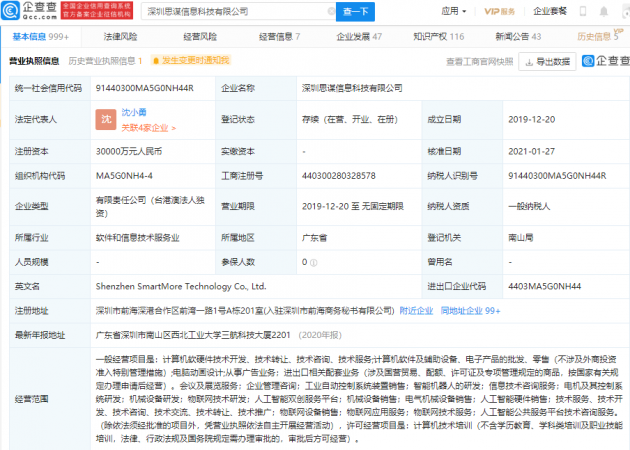
Task: Click 发生变更时通知我 notification button
Action: coord(191,60)
